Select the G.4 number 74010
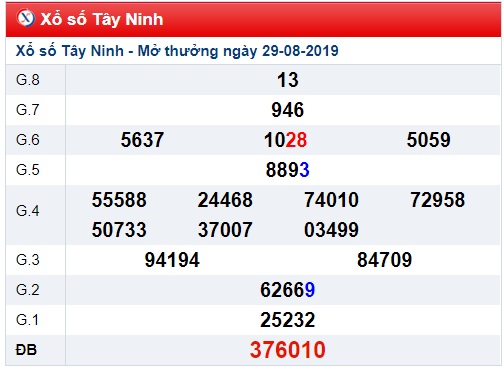504x369 pixels. (x=331, y=200)
